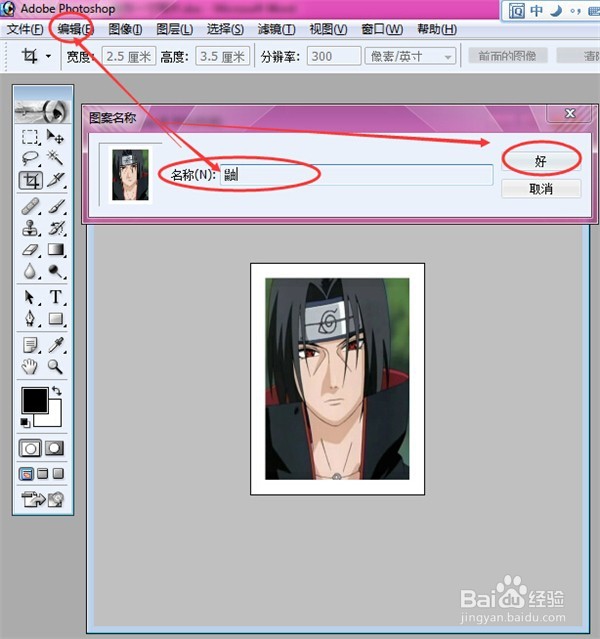600x639 pixels.
Task: Click the foreground black color swatch
Action: point(35,400)
